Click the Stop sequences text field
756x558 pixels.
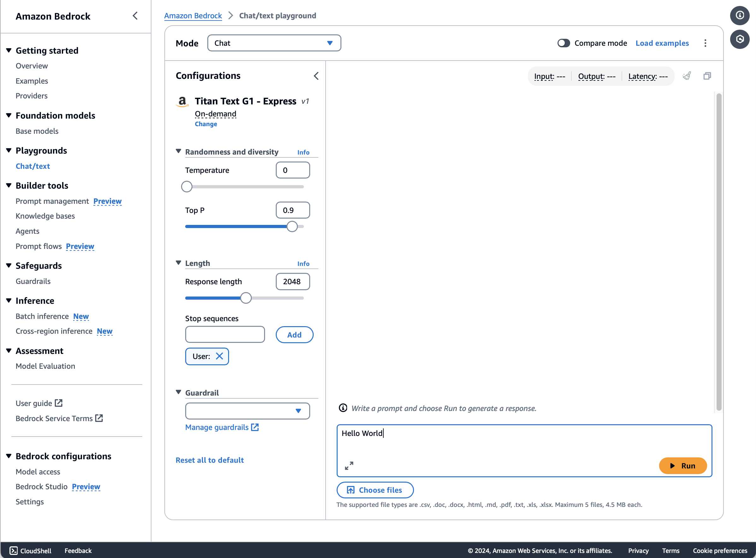[225, 334]
